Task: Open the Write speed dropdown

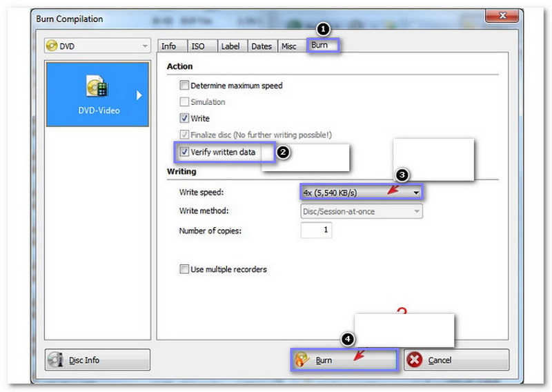Action: [362, 193]
